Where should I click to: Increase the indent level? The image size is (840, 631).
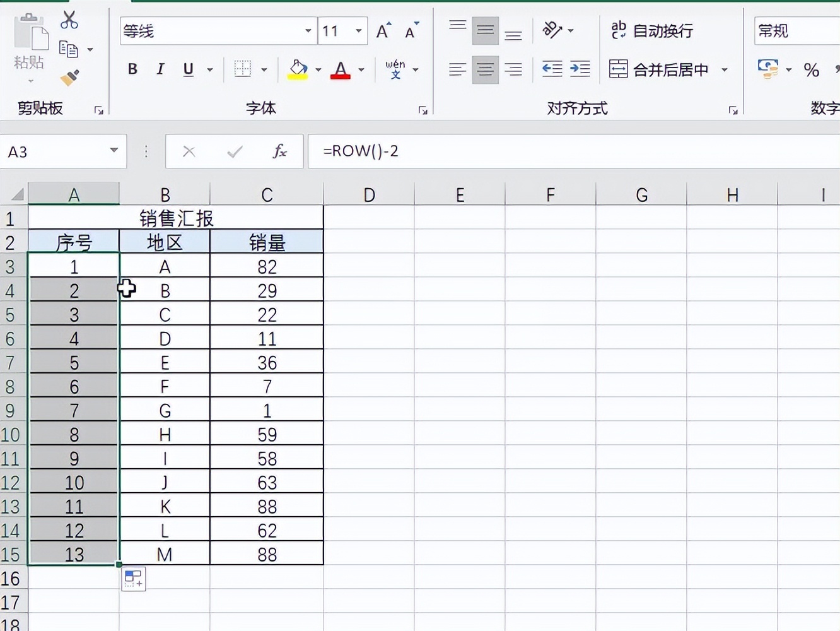[x=580, y=69]
